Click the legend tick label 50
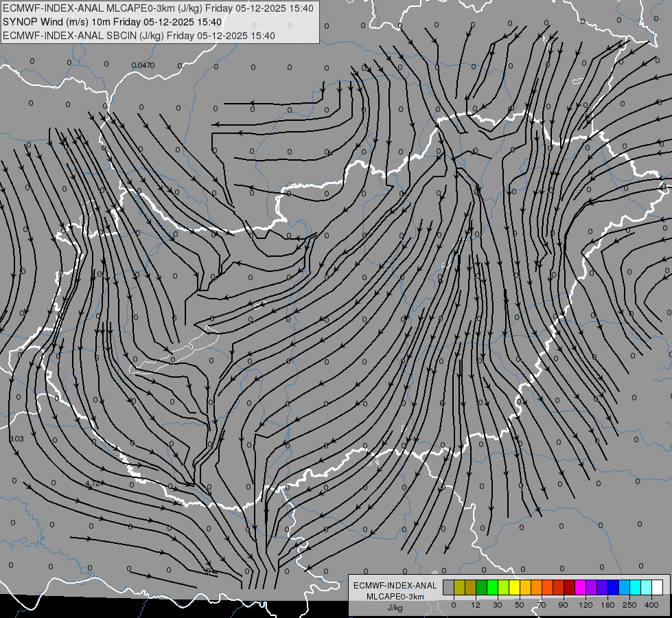This screenshot has width=672, height=618. 520,605
